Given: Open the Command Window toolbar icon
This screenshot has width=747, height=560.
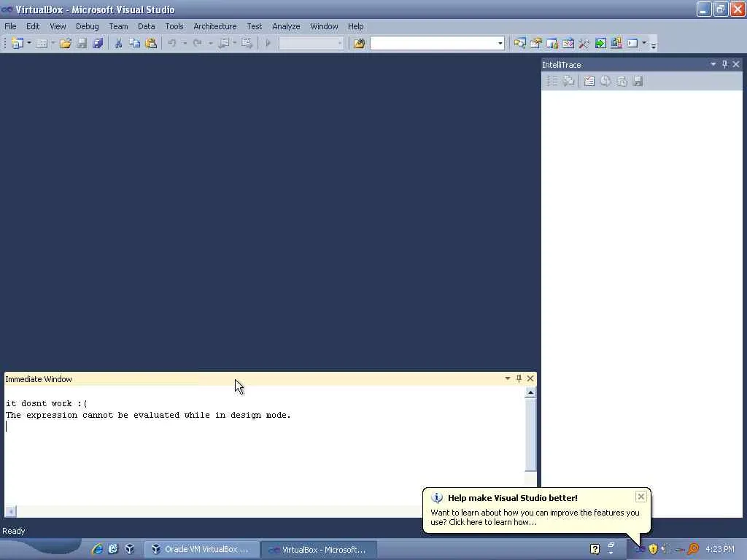Looking at the screenshot, I should 632,43.
